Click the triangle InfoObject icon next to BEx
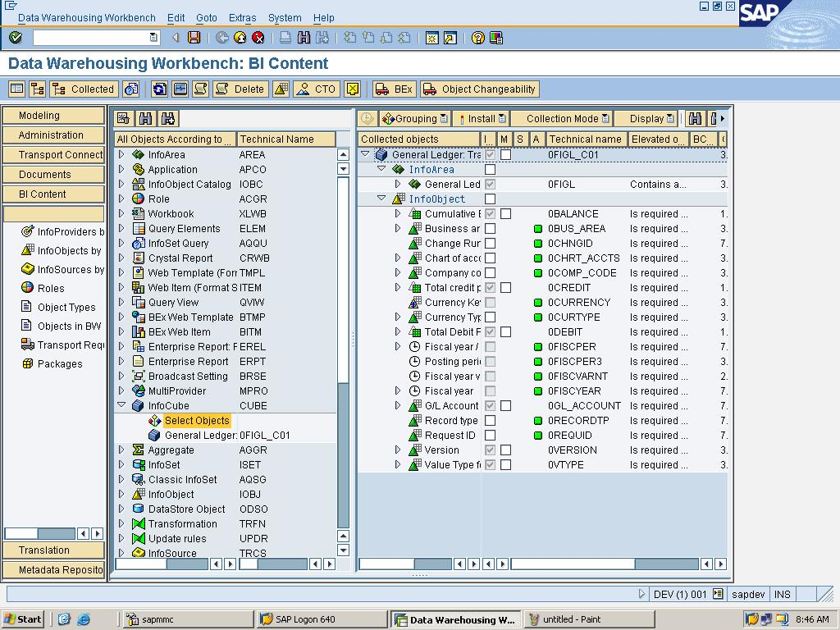 [x=281, y=89]
